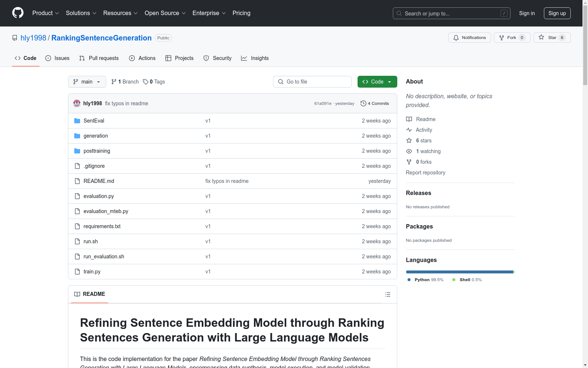The width and height of the screenshot is (588, 368).
Task: Click the search magnifier in header
Action: click(x=399, y=13)
